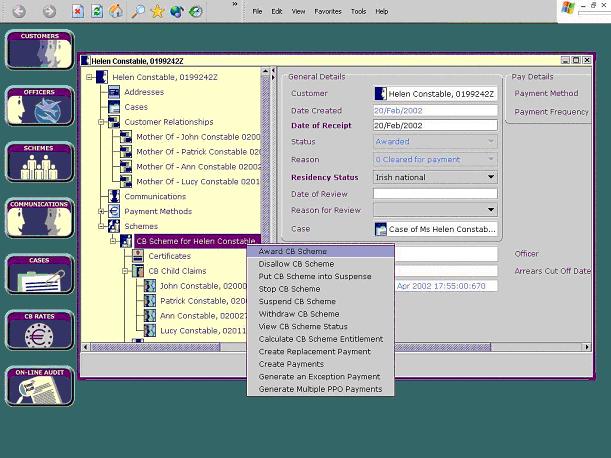611x458 pixels.
Task: Open the Cases sidebar module
Action: (x=39, y=273)
